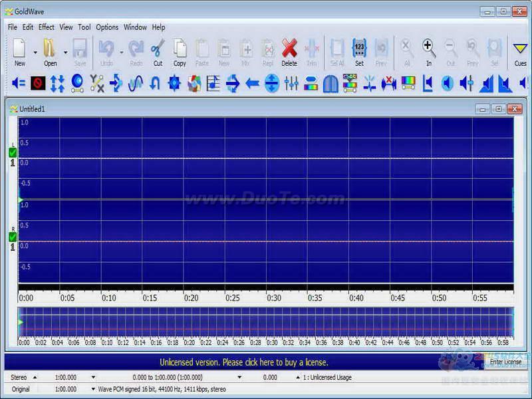Click the yellow Cues icon

(520, 52)
